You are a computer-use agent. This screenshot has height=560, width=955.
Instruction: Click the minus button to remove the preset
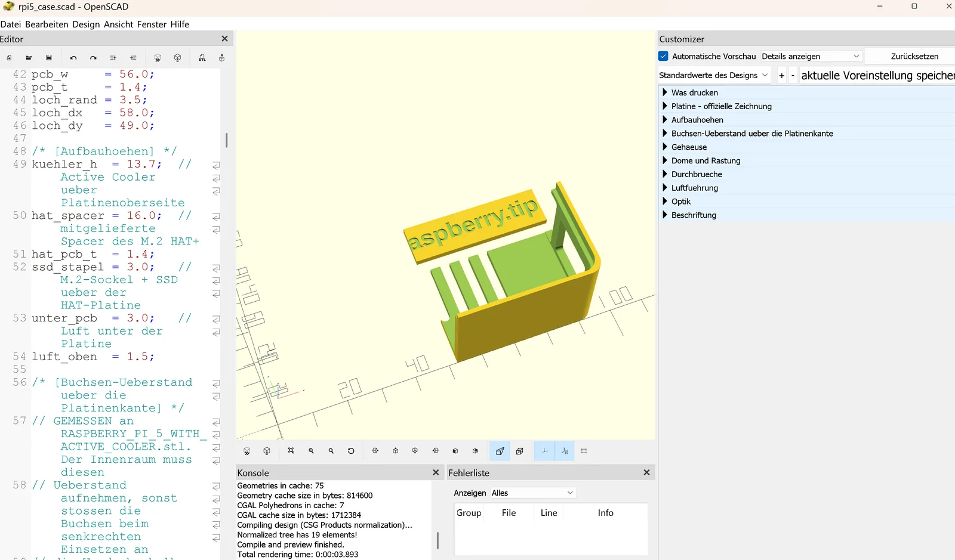[793, 76]
